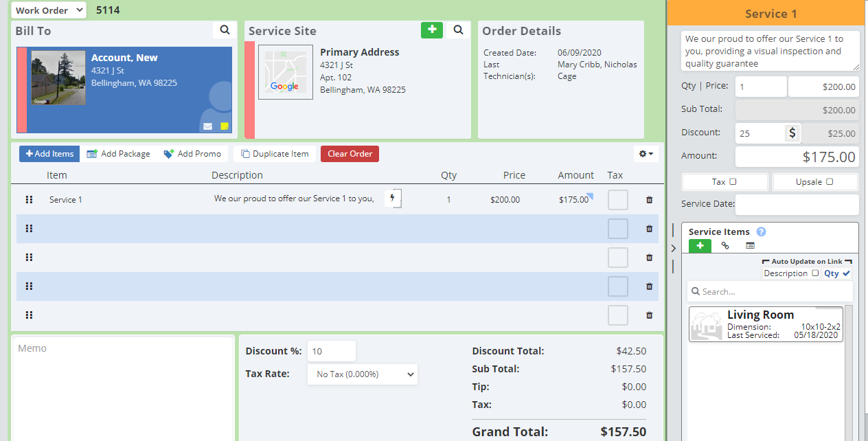Click the Service Site search magnifier

pyautogui.click(x=458, y=30)
